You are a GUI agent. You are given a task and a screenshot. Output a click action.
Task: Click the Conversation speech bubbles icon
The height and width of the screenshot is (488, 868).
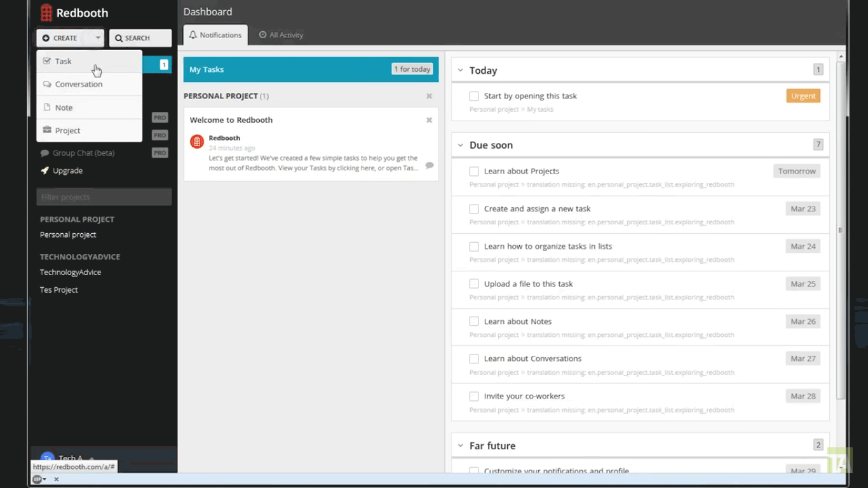pyautogui.click(x=47, y=84)
